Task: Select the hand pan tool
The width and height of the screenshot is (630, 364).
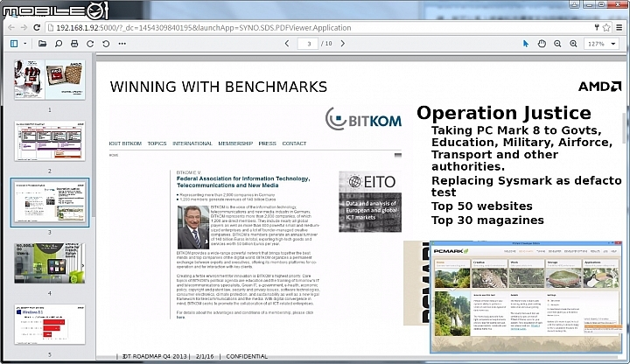Action: (542, 44)
